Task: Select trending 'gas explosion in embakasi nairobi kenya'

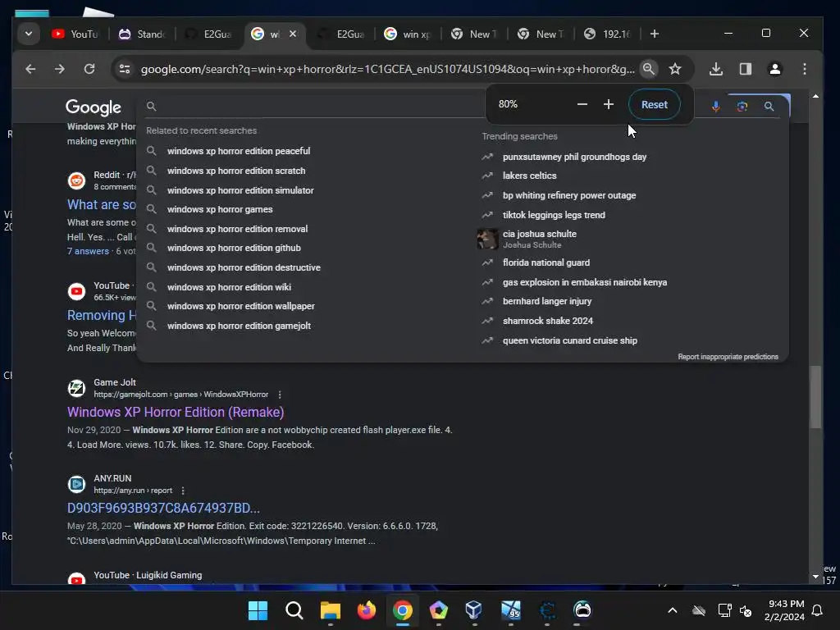Action: (x=584, y=282)
